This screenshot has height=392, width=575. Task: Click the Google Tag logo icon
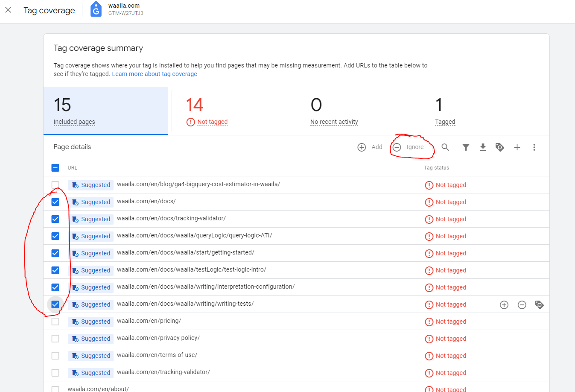click(96, 9)
